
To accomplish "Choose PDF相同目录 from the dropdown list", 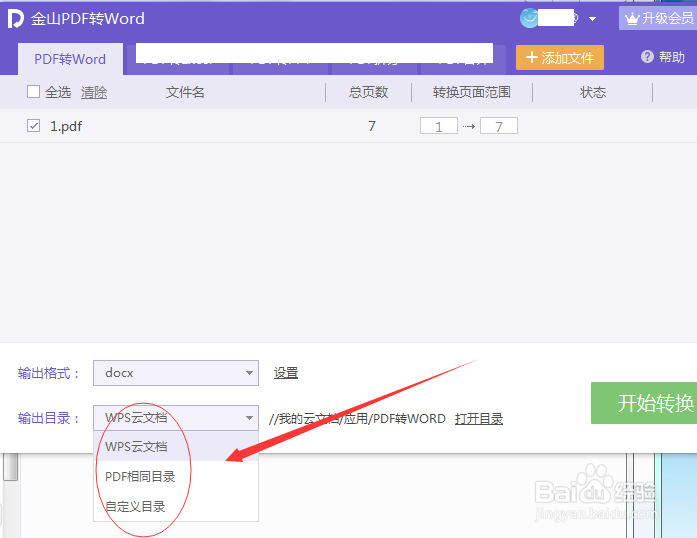I will pyautogui.click(x=176, y=476).
